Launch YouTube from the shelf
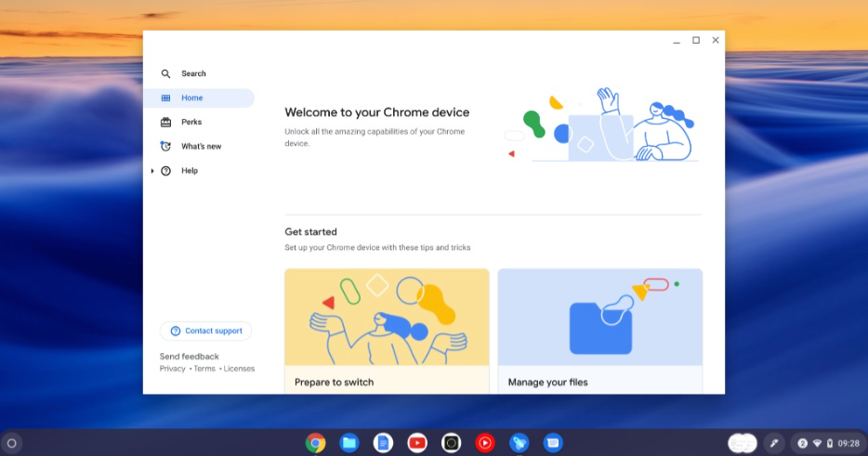 (417, 443)
